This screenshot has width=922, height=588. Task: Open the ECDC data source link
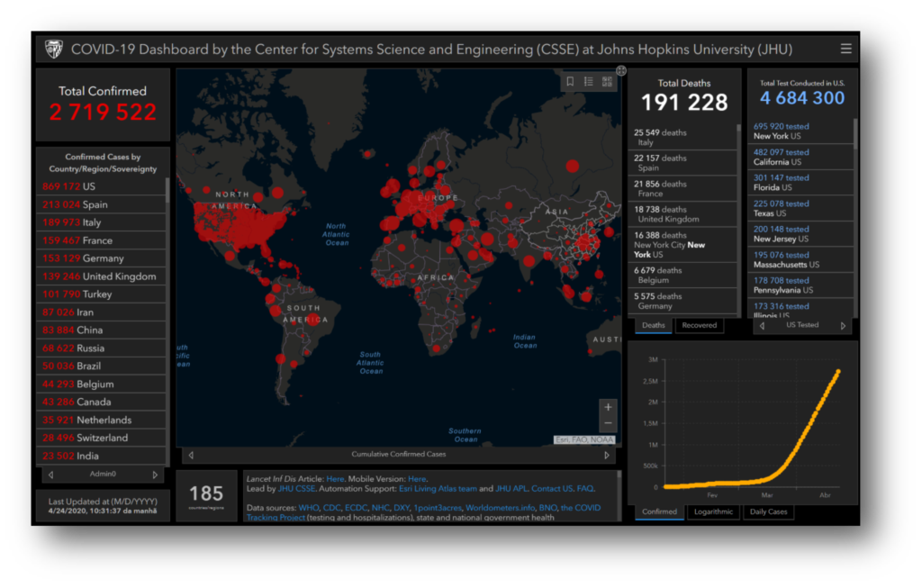coord(356,508)
